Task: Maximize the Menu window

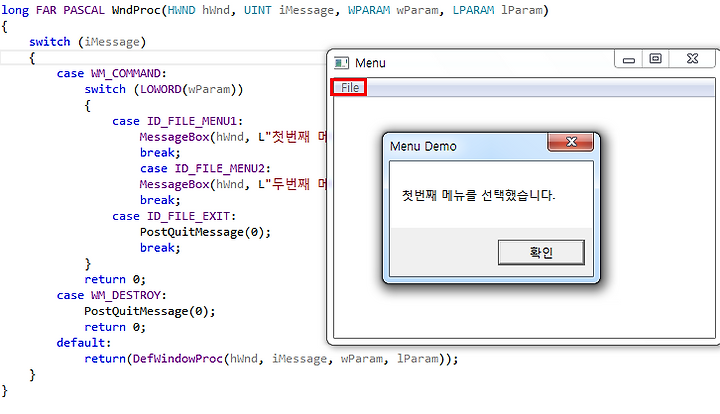Action: click(x=655, y=59)
